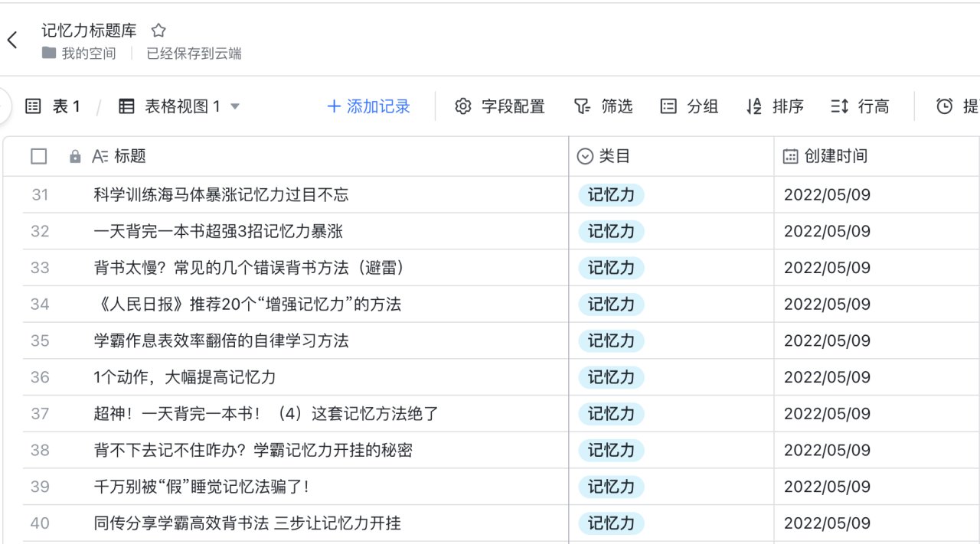Image resolution: width=980 pixels, height=544 pixels.
Task: Switch to the 表 1 sheet tab
Action: click(x=54, y=106)
